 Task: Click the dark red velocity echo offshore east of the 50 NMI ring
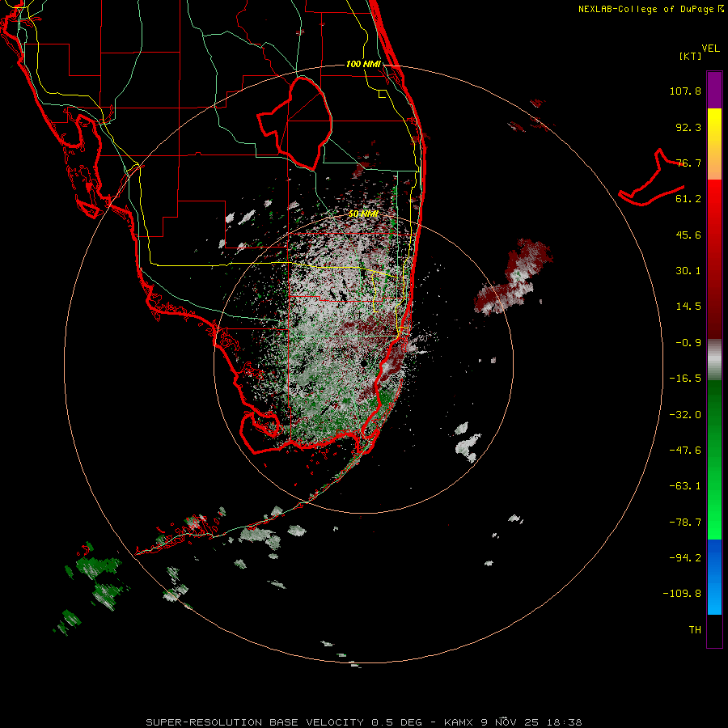[x=513, y=277]
